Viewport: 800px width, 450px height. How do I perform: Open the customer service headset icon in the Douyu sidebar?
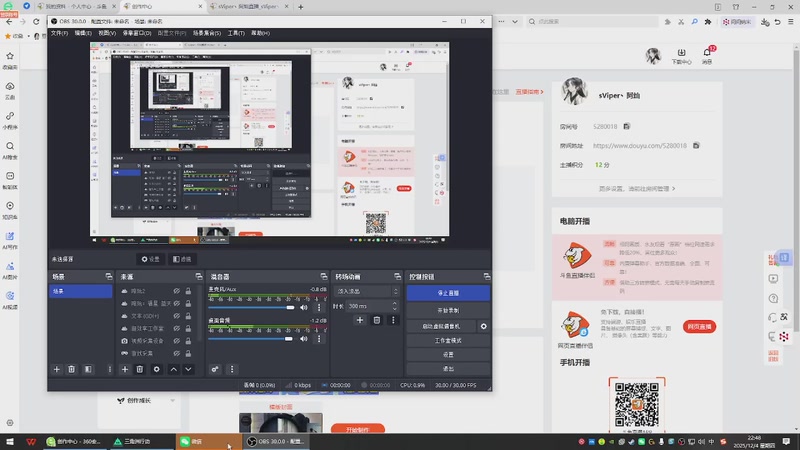point(773,317)
